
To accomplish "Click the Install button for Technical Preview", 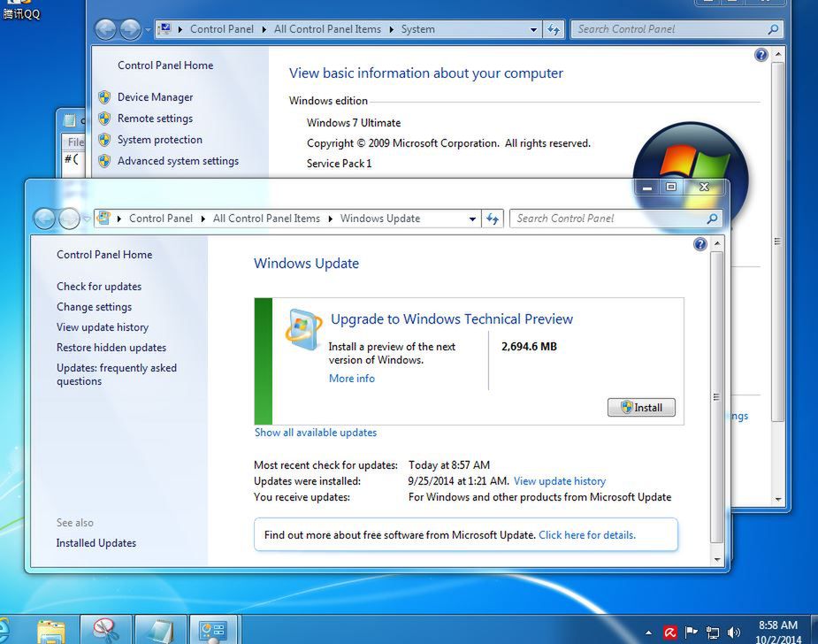I will click(x=641, y=408).
